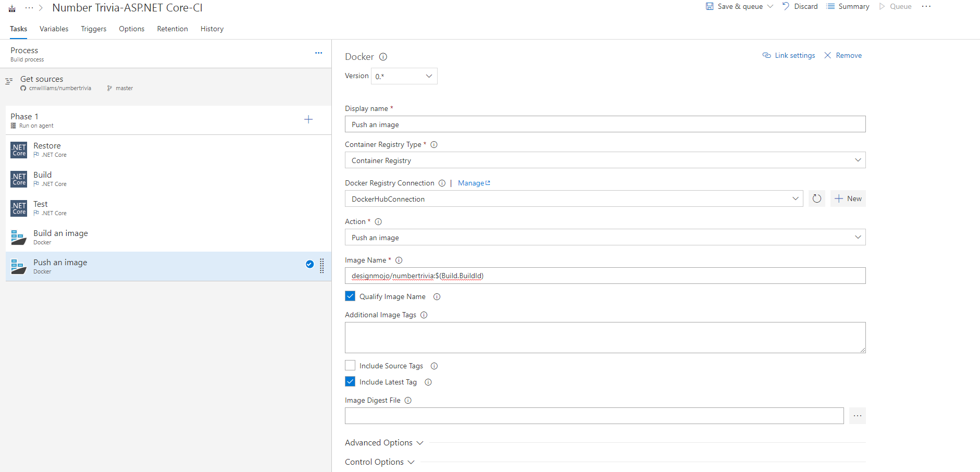Click the info icon beside Image Name
The height and width of the screenshot is (472, 980).
click(x=399, y=260)
